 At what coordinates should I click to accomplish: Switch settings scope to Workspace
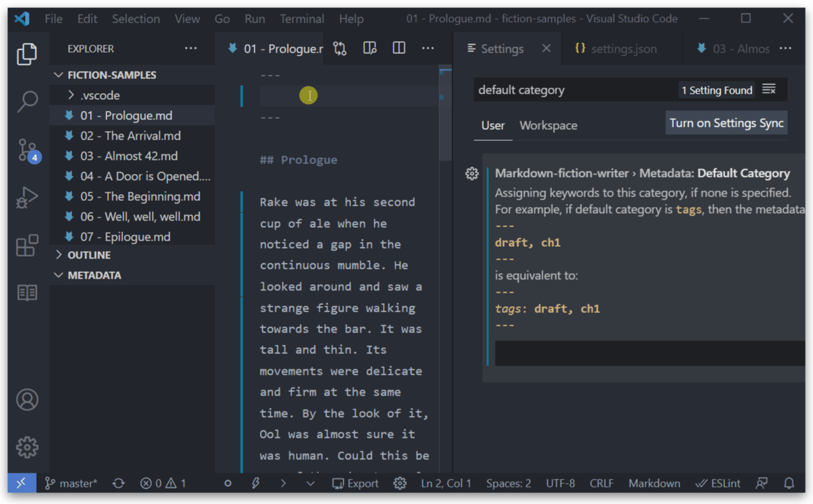click(x=548, y=125)
